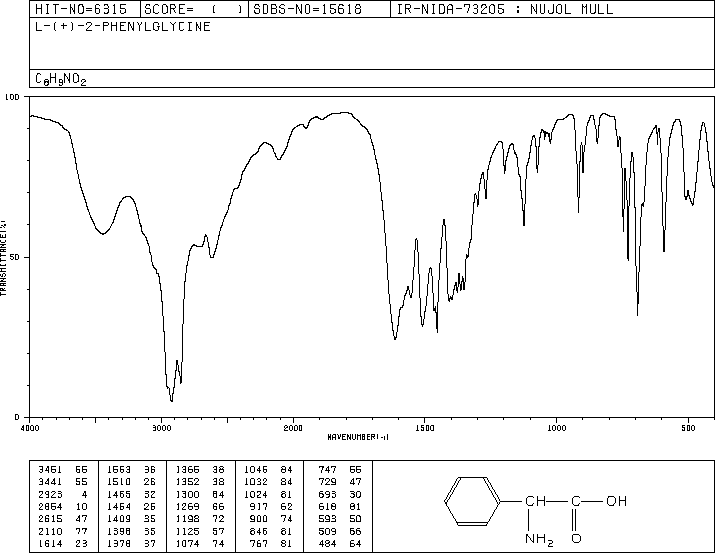This screenshot has width=715, height=553.
Task: Click the WAVENUMBER x-axis label
Action: (x=358, y=437)
